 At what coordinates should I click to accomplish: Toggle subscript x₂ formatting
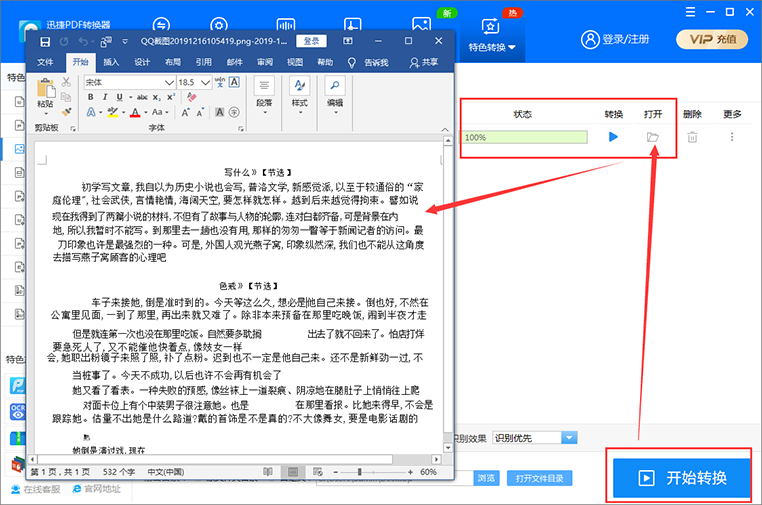pos(156,98)
